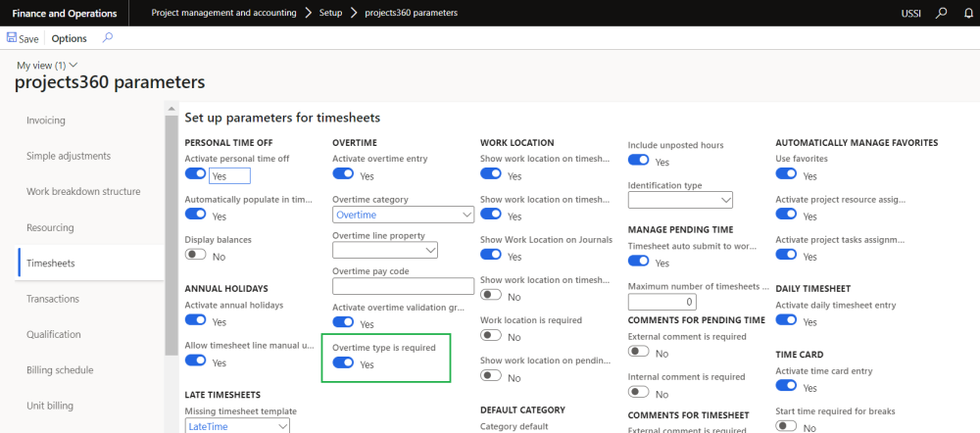The width and height of the screenshot is (980, 433).
Task: Expand the My view chevron
Action: (x=73, y=65)
